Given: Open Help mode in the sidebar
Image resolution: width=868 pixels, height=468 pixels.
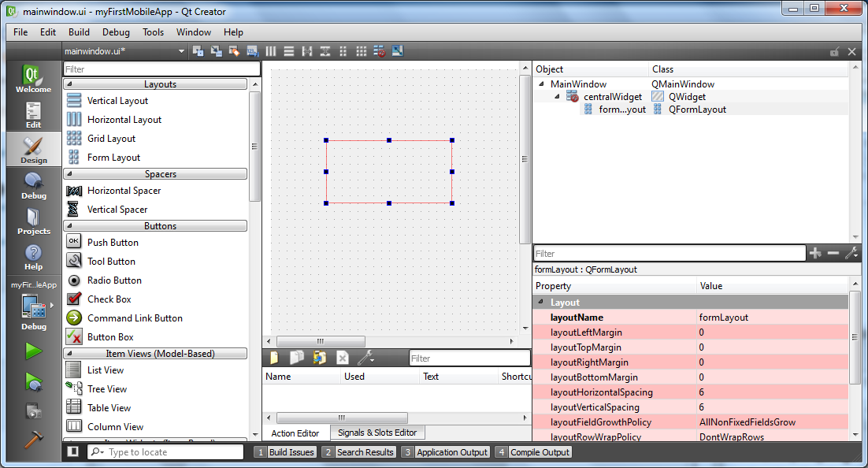Looking at the screenshot, I should coord(33,256).
